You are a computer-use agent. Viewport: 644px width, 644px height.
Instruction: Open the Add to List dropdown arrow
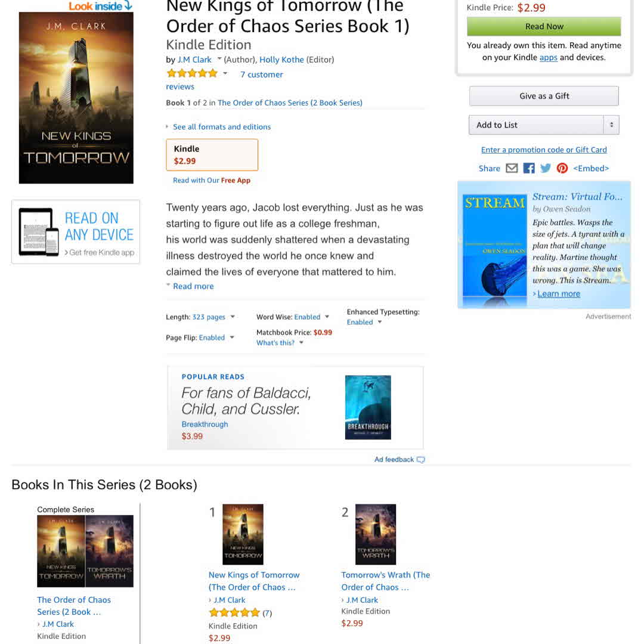(x=611, y=125)
